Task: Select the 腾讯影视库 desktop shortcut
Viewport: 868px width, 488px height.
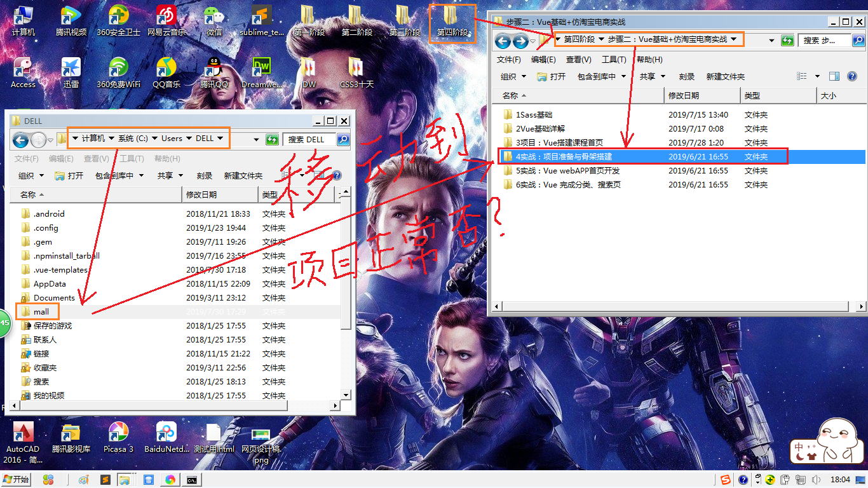Action: pyautogui.click(x=71, y=438)
